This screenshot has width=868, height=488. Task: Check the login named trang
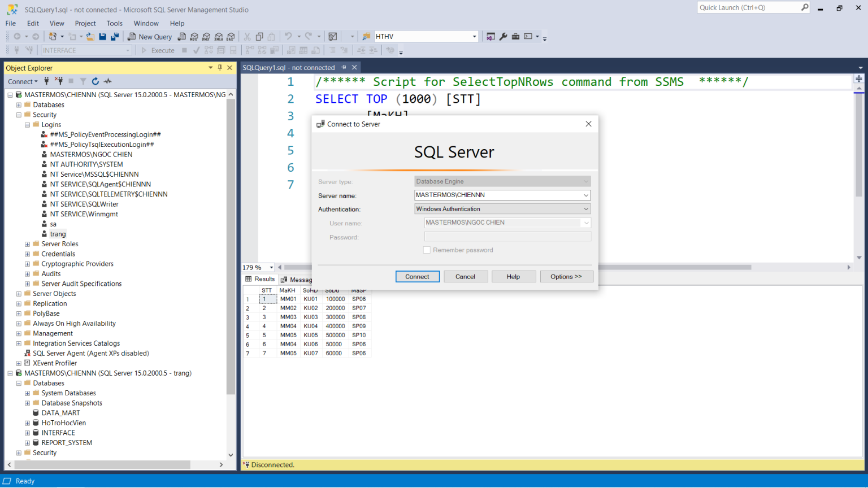pos(58,233)
